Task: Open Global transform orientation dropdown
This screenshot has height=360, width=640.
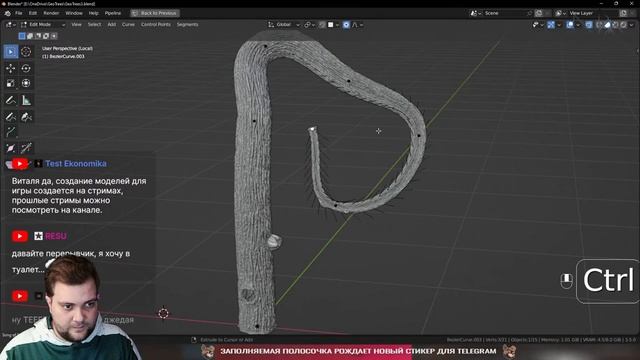Action: pyautogui.click(x=284, y=25)
